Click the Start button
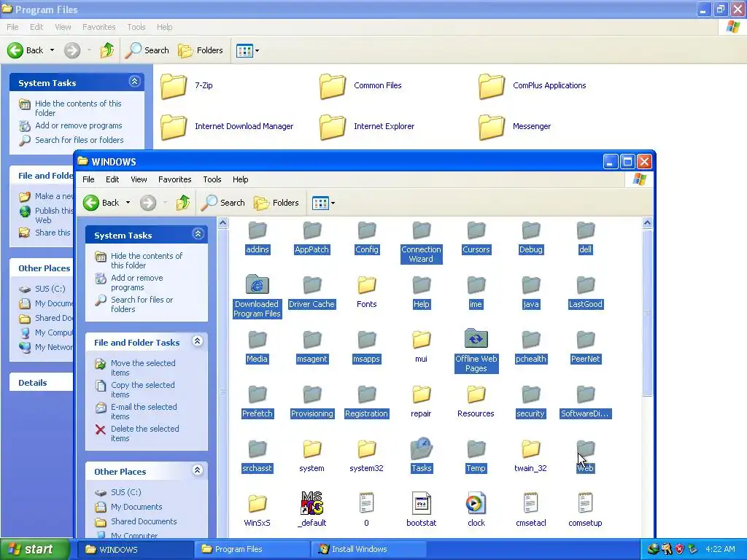Image resolution: width=747 pixels, height=560 pixels. coord(35,550)
